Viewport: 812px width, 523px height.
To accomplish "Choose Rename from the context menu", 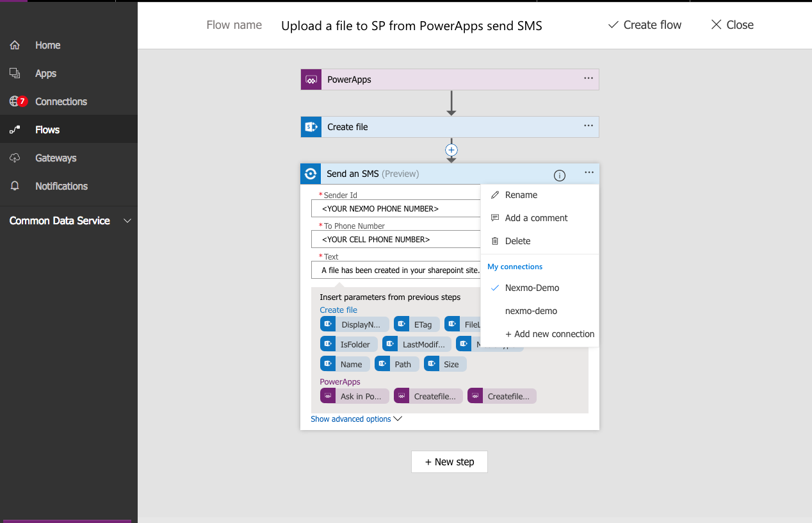I will tap(521, 195).
